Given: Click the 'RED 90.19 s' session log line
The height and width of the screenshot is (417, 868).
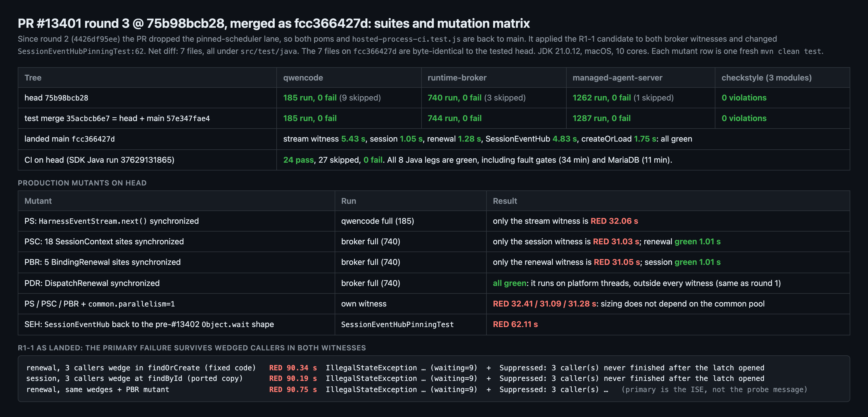Looking at the screenshot, I should point(395,378).
